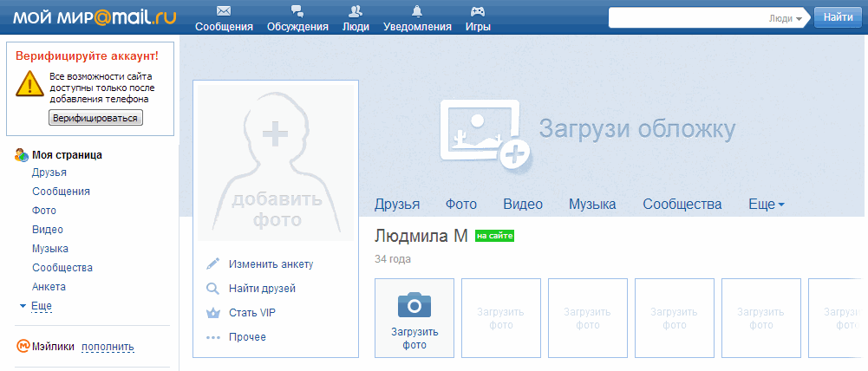Open Люди icon in top bar
The height and width of the screenshot is (371, 868).
356,10
